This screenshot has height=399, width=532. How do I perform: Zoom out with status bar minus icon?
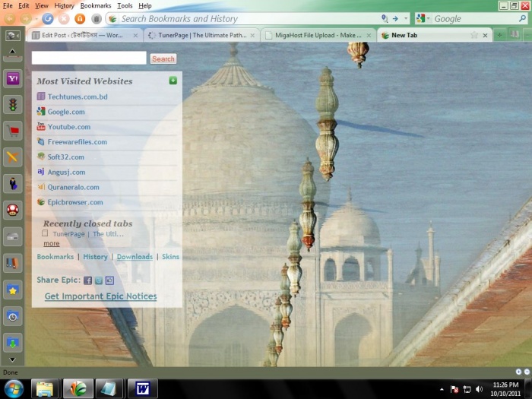point(527,372)
